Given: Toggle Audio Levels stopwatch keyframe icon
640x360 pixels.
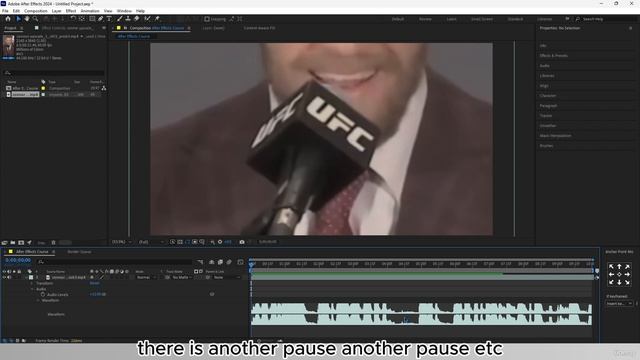Looking at the screenshot, I should 43,295.
